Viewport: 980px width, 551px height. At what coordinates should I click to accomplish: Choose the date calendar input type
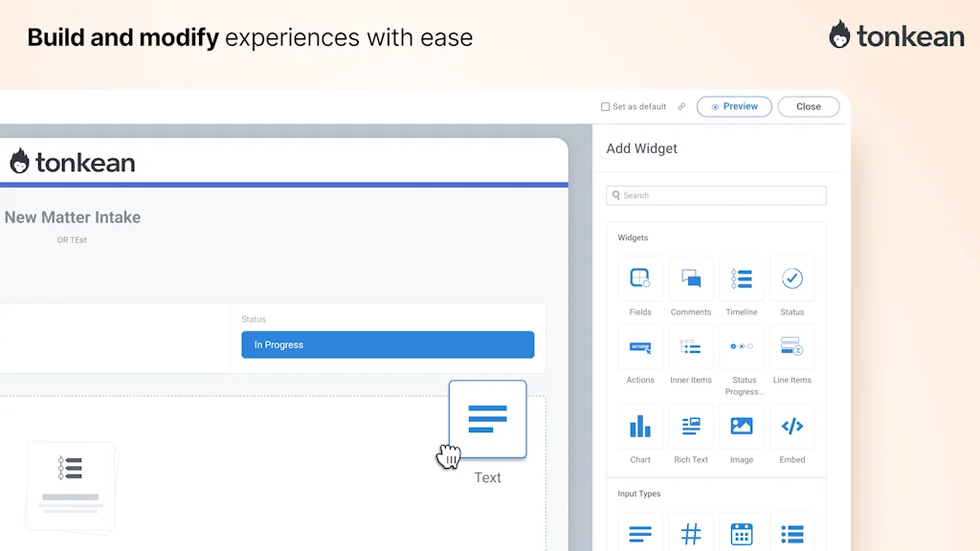click(x=742, y=534)
